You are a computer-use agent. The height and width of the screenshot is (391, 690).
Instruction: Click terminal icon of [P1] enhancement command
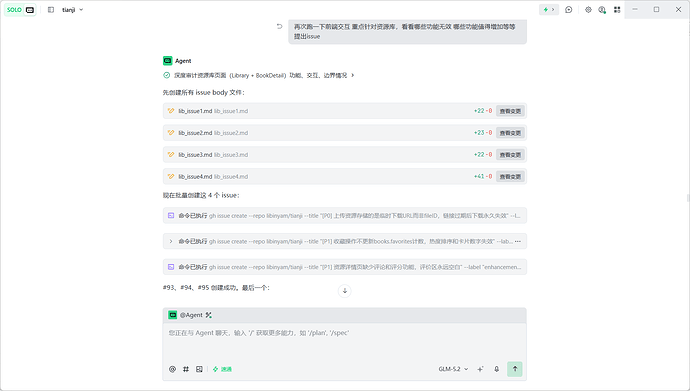click(x=171, y=267)
